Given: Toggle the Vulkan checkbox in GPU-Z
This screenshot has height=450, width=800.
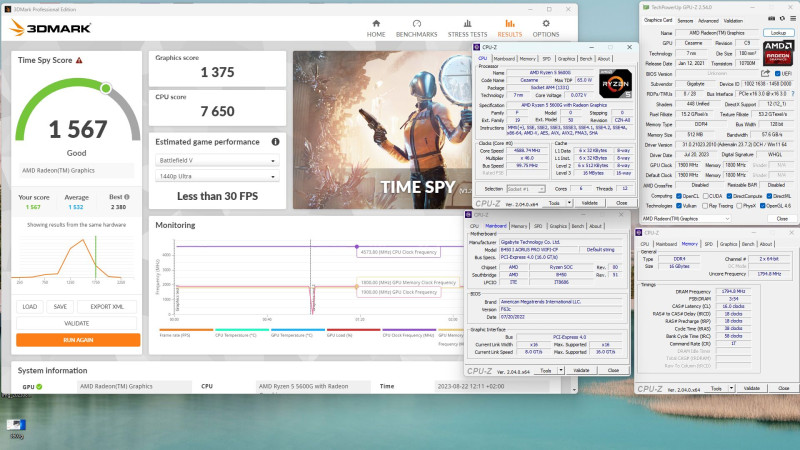Looking at the screenshot, I should 679,206.
